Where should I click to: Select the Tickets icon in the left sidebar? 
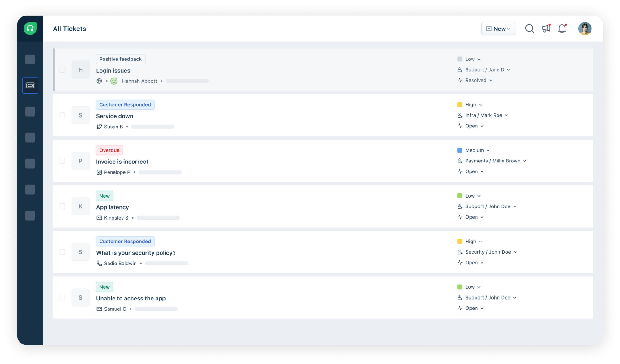tap(30, 85)
